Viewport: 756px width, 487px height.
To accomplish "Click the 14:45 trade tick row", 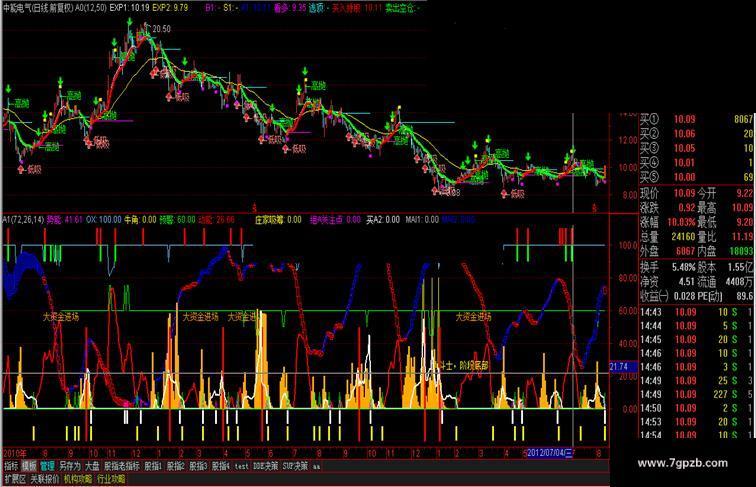I will coord(696,339).
